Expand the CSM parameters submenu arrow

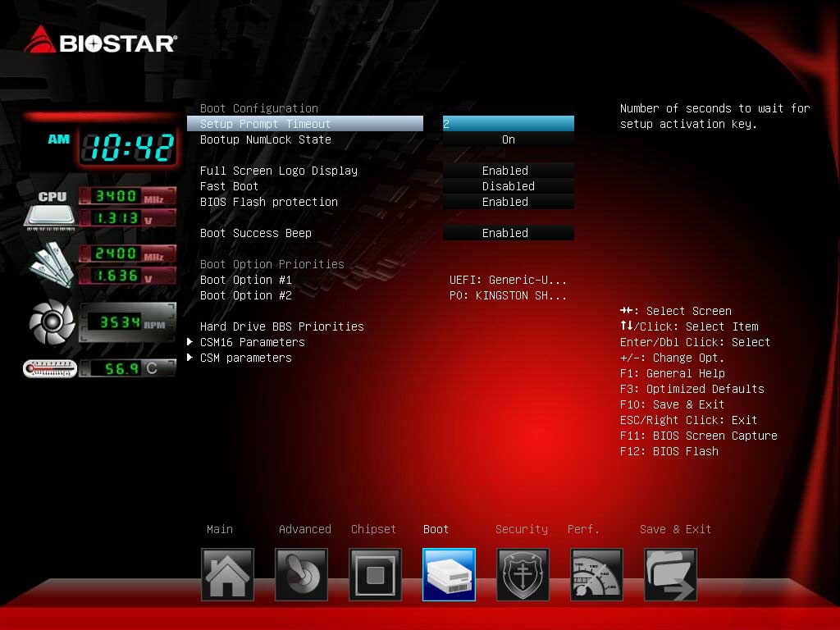(189, 358)
